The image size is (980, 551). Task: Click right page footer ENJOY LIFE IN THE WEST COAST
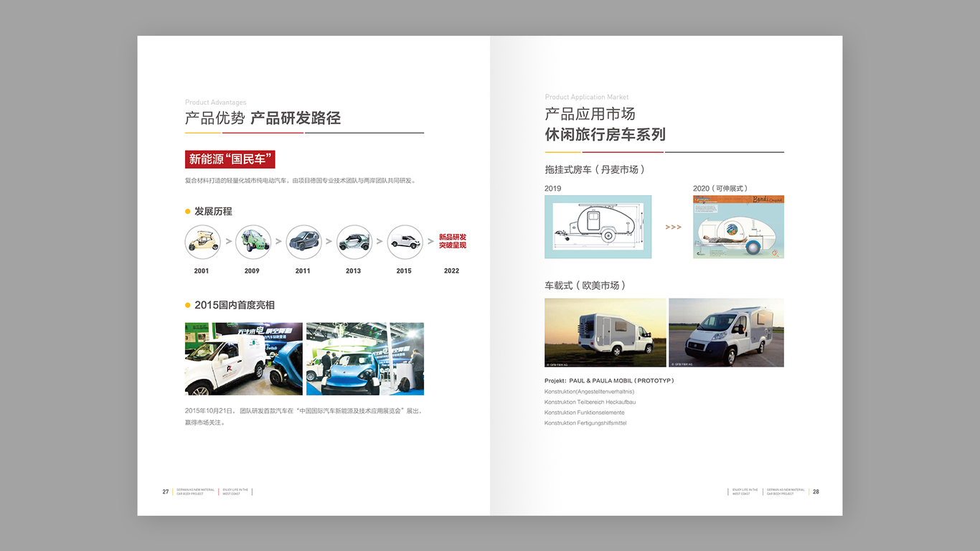tap(745, 492)
